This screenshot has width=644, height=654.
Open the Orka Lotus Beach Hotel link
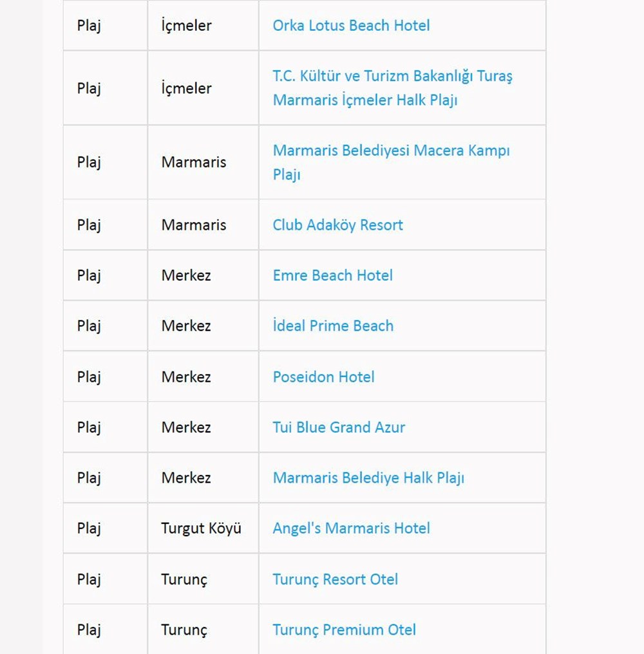pyautogui.click(x=351, y=26)
